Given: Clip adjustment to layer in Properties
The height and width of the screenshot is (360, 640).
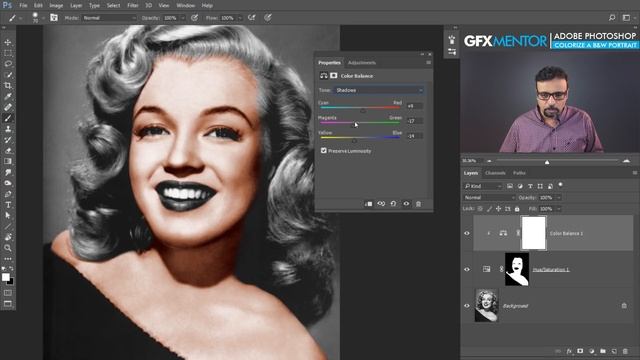Looking at the screenshot, I should click(368, 204).
